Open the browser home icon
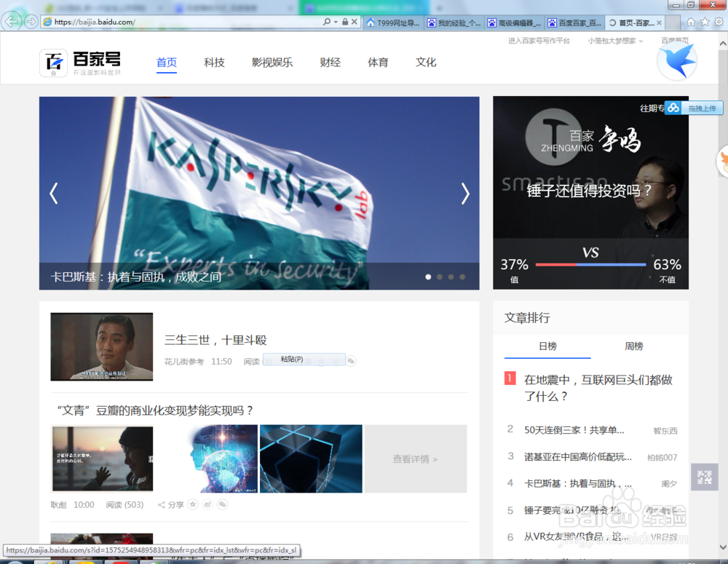Screen dimensions: 728x564 pos(691,22)
